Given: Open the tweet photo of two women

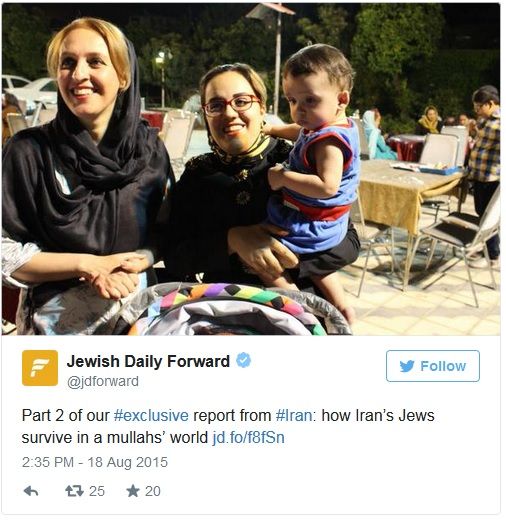Looking at the screenshot, I should coord(251,169).
